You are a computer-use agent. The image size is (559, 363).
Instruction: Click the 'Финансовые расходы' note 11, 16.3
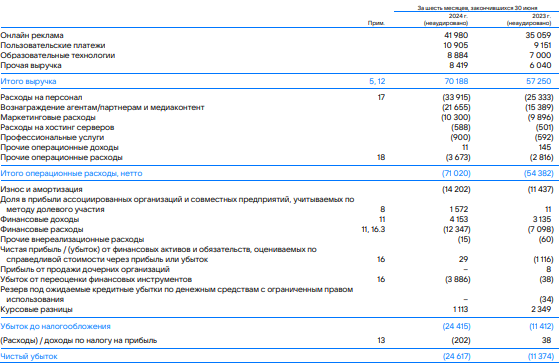click(373, 229)
